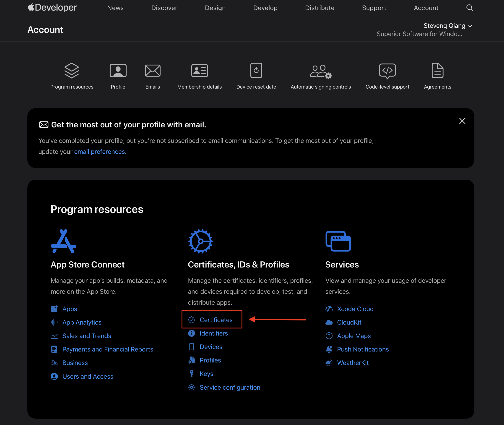The width and height of the screenshot is (504, 425).
Task: Open the Emails envelope icon
Action: pos(153,71)
